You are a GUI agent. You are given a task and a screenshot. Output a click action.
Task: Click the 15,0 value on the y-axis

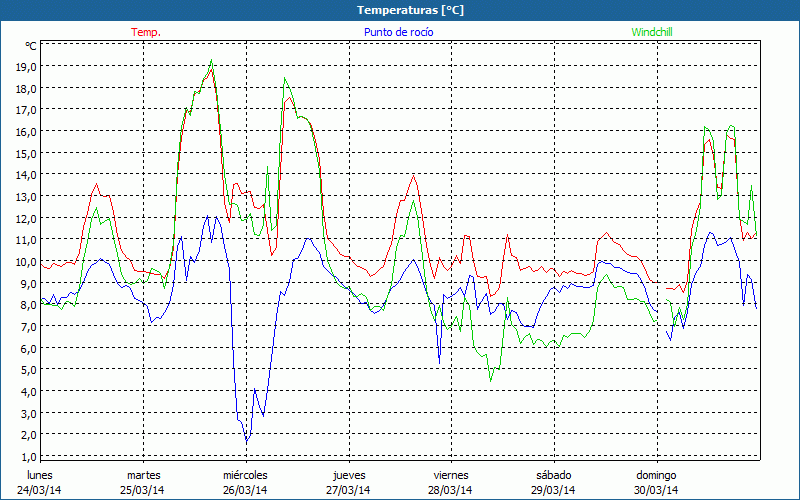pos(26,153)
